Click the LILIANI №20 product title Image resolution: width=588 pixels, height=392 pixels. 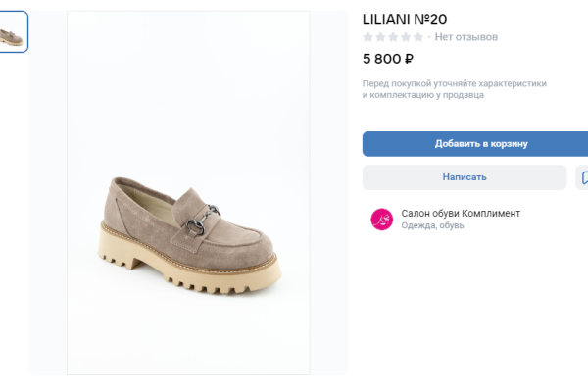(x=405, y=18)
